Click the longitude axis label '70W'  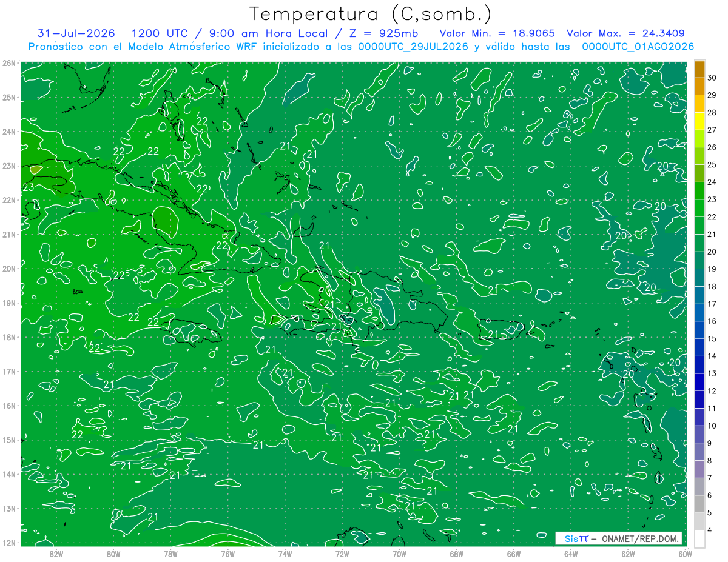[399, 554]
